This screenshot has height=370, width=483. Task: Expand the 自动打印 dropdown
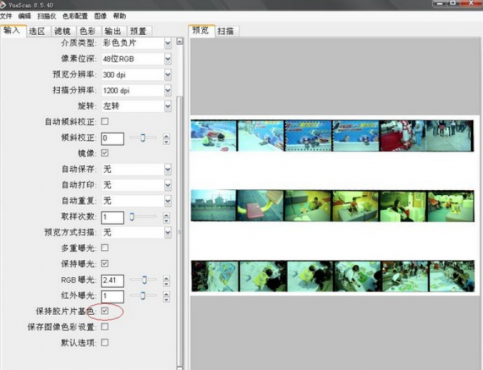pos(168,185)
